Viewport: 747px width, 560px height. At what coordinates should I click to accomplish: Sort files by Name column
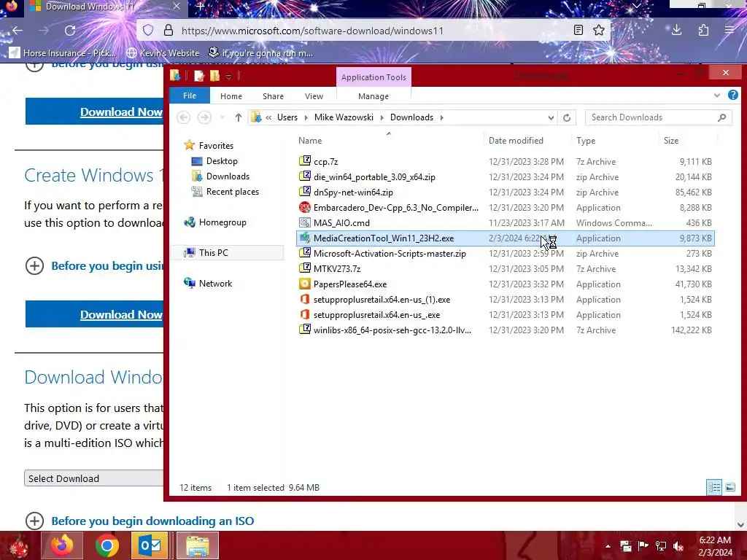[310, 141]
